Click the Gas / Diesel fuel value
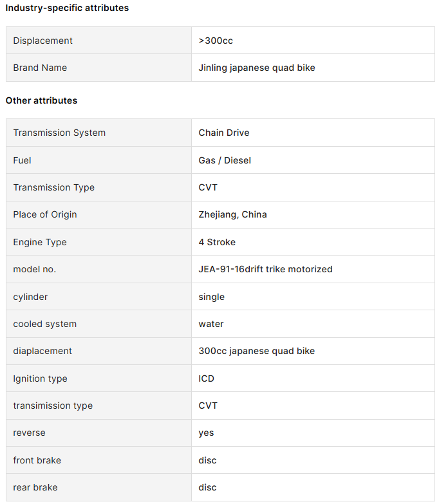The height and width of the screenshot is (504, 439). [x=225, y=160]
